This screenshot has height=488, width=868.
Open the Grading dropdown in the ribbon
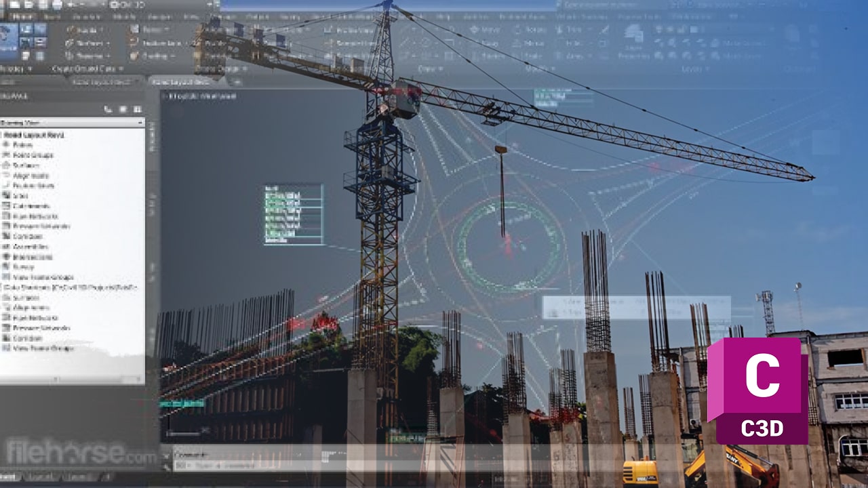click(x=153, y=56)
